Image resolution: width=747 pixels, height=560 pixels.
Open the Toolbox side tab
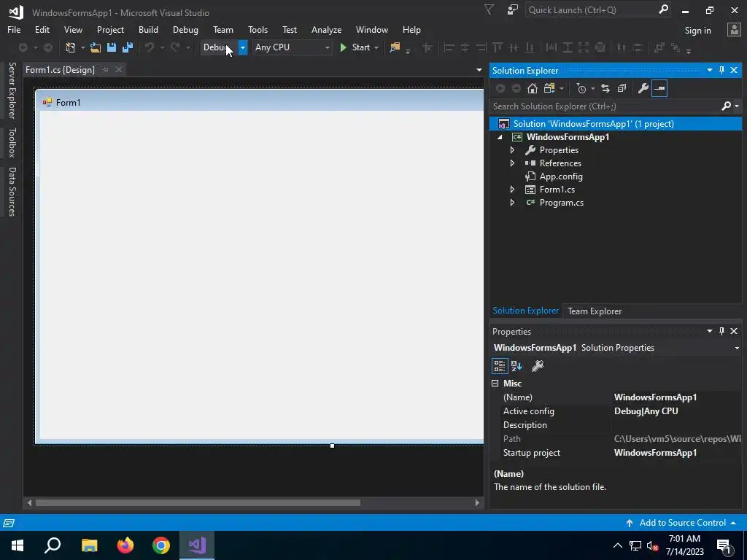tap(12, 142)
